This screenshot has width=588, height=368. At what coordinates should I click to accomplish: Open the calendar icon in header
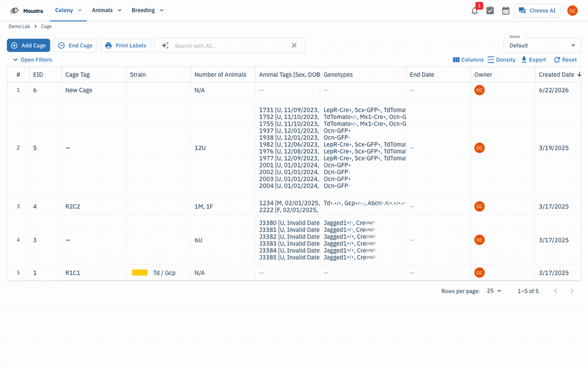pyautogui.click(x=506, y=10)
